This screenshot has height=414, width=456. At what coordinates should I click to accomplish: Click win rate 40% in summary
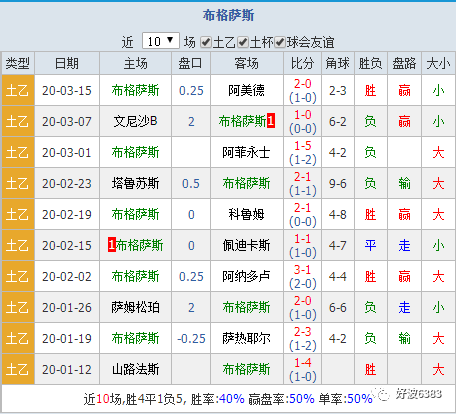click(x=231, y=399)
